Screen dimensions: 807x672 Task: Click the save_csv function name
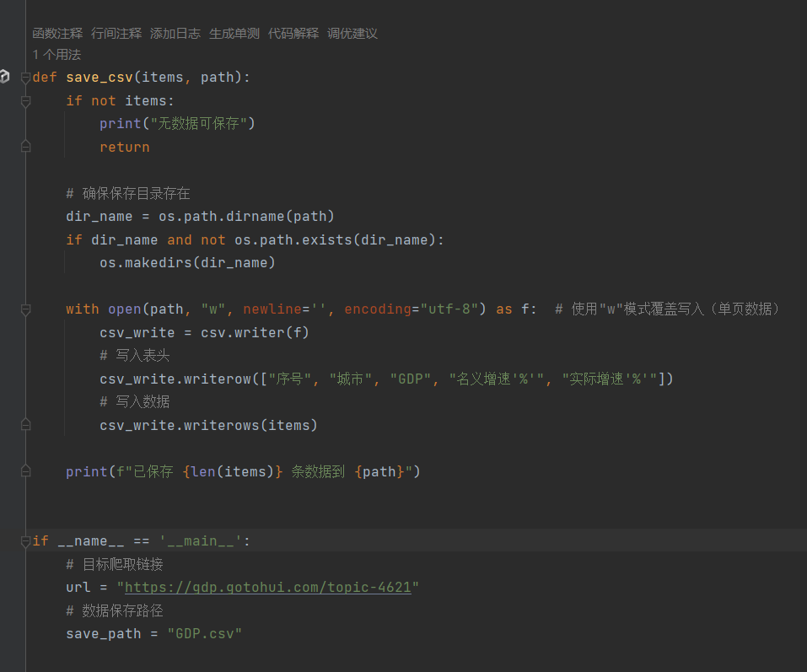100,78
